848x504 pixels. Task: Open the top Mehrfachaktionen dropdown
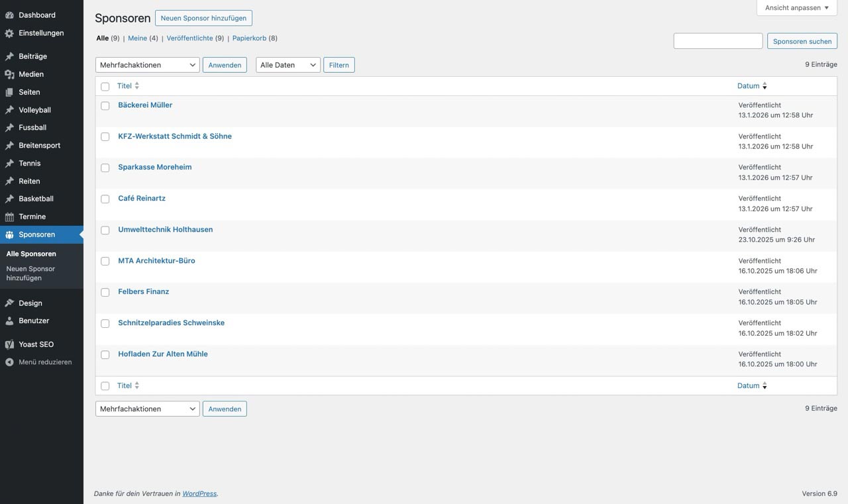[x=147, y=65]
